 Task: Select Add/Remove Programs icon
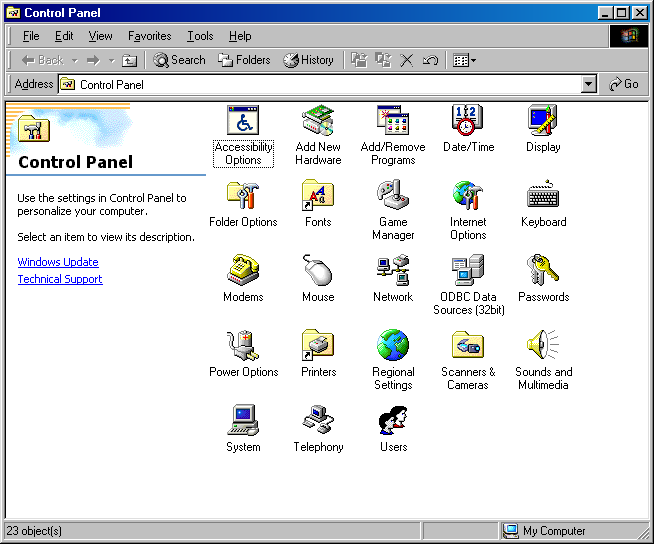point(393,121)
